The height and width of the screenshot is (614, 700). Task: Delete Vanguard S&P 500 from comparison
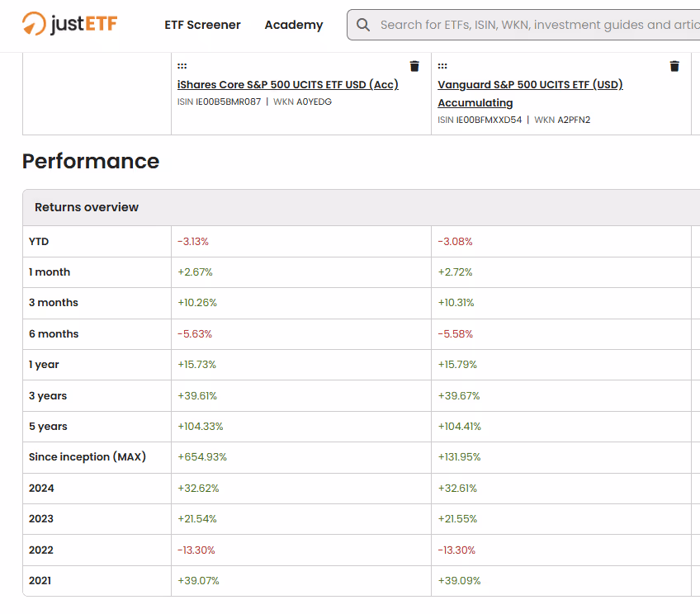click(x=674, y=66)
